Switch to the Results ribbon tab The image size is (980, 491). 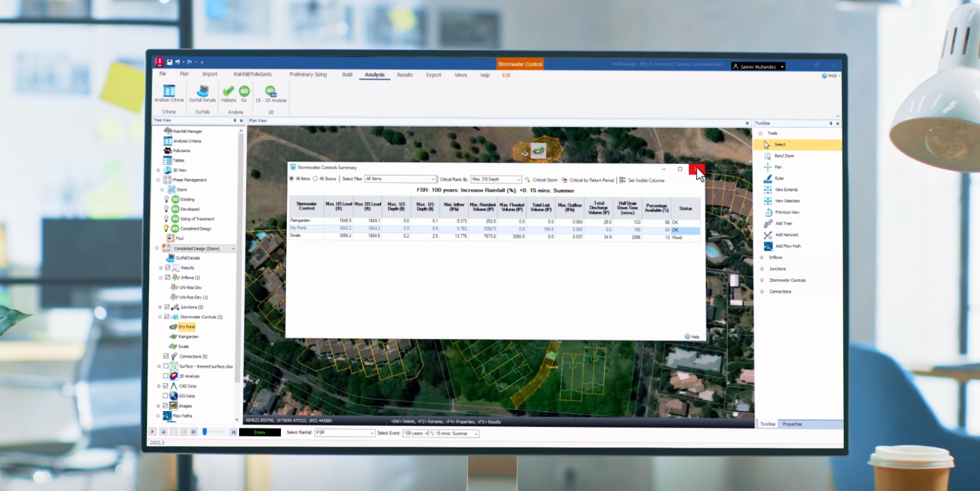click(404, 74)
